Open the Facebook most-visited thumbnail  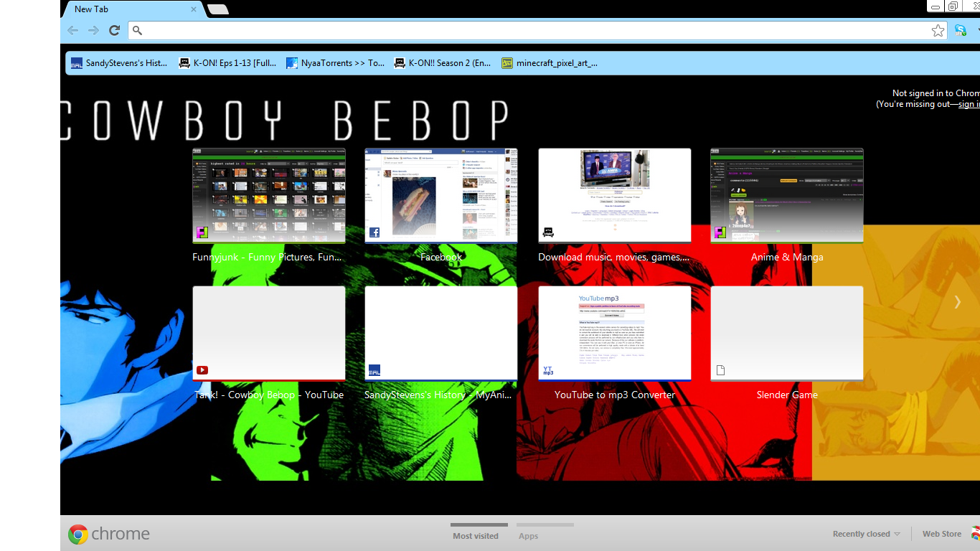click(440, 196)
